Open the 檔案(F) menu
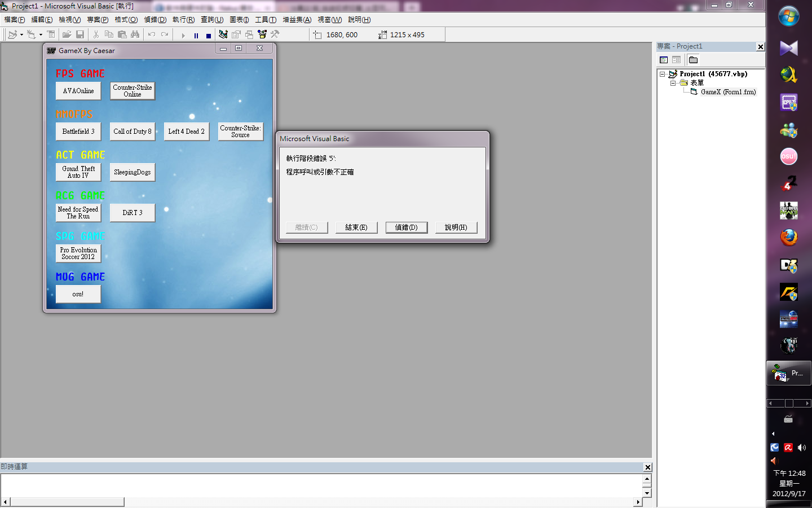 coord(15,20)
